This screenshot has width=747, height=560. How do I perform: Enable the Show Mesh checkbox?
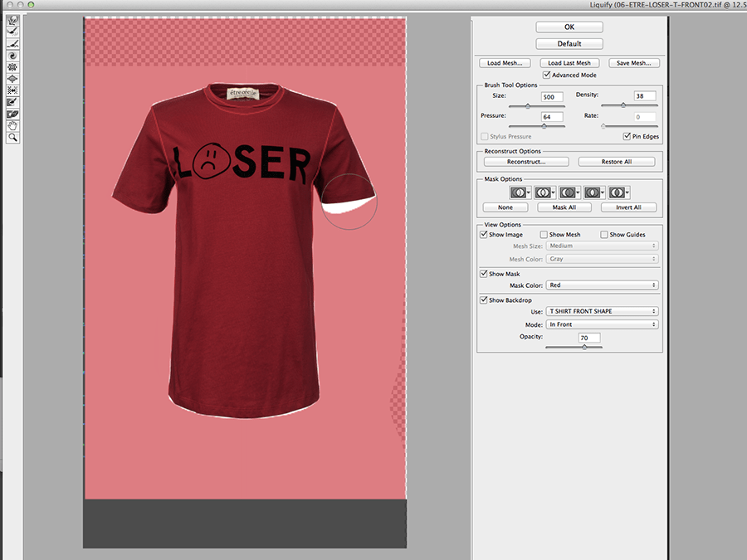click(x=544, y=235)
